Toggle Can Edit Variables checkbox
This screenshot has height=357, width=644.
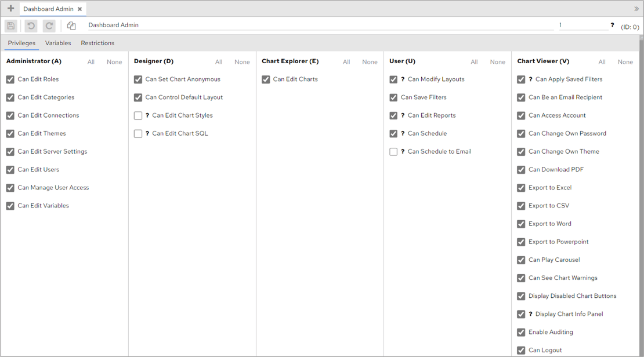10,206
